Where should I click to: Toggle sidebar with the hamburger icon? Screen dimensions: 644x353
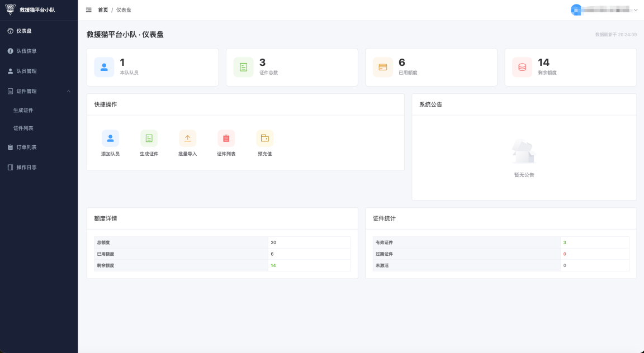(89, 10)
